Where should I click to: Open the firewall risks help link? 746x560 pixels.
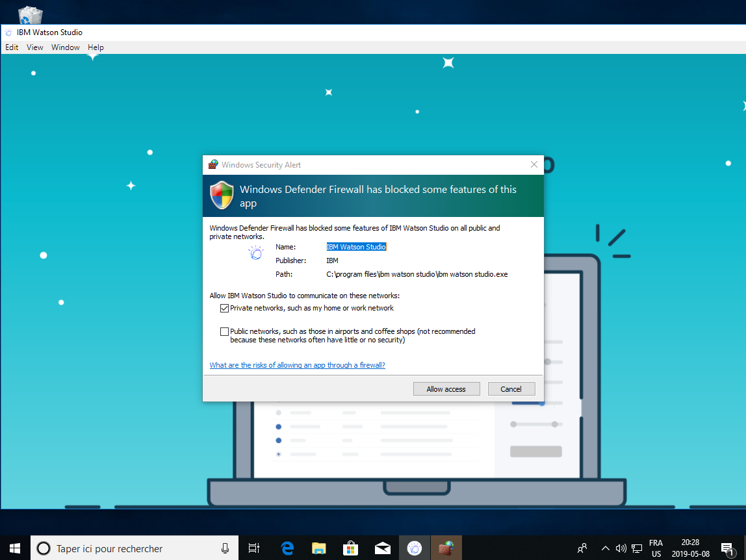(x=297, y=365)
